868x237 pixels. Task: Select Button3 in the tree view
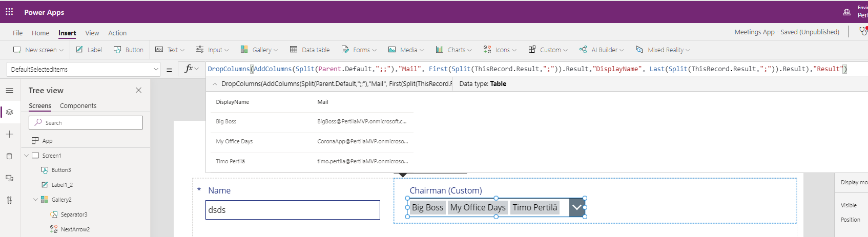point(61,170)
